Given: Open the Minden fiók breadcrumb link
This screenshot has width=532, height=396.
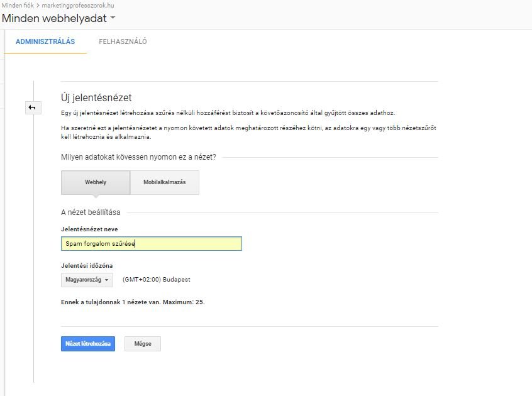Looking at the screenshot, I should (16, 5).
